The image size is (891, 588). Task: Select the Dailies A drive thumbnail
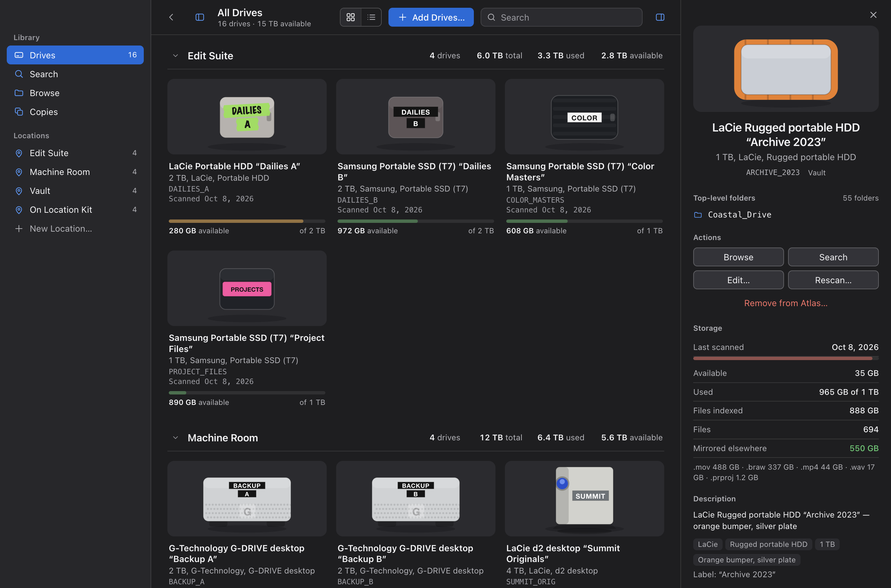click(247, 117)
